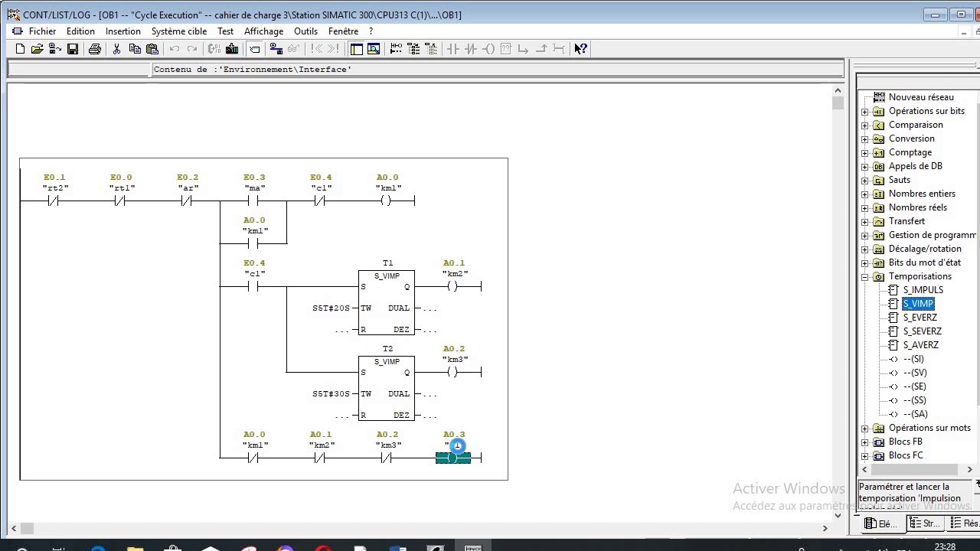Select the S_AVERZ timer element
Image resolution: width=980 pixels, height=551 pixels.
click(x=920, y=345)
